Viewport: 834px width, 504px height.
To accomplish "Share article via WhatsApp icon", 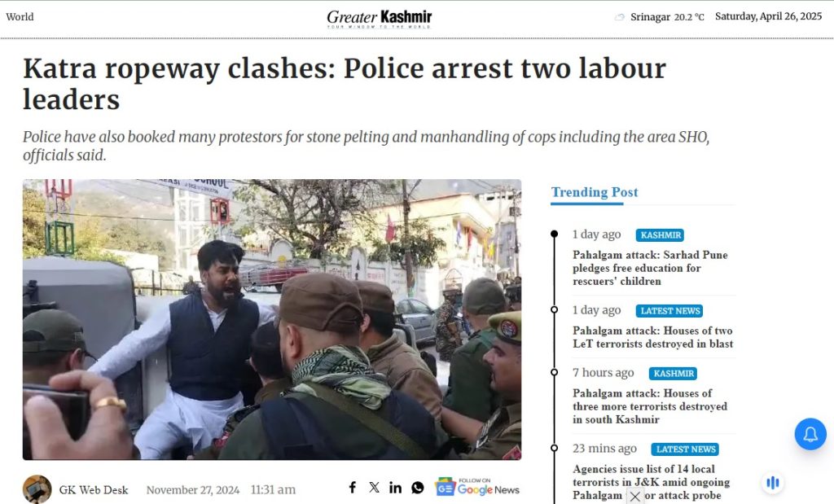I will pyautogui.click(x=418, y=488).
